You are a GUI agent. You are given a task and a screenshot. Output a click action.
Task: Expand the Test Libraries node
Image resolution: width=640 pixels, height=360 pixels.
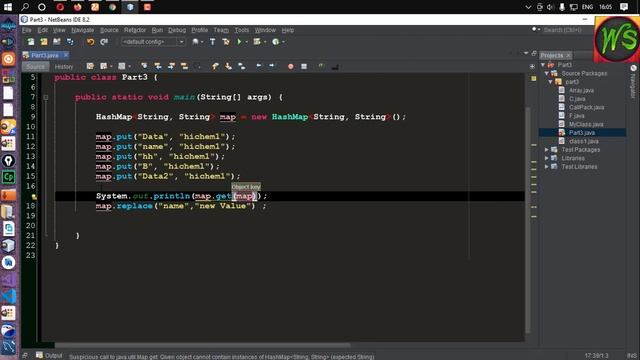click(547, 167)
